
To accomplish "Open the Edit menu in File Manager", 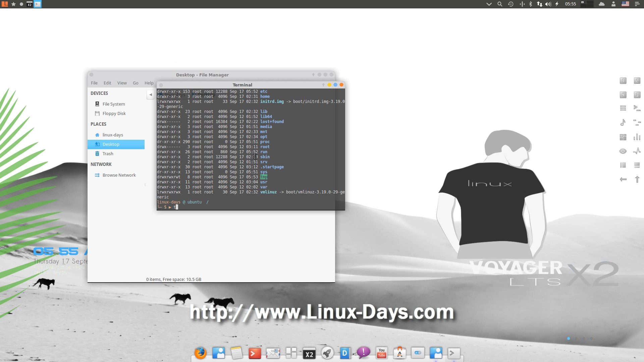I will click(107, 83).
